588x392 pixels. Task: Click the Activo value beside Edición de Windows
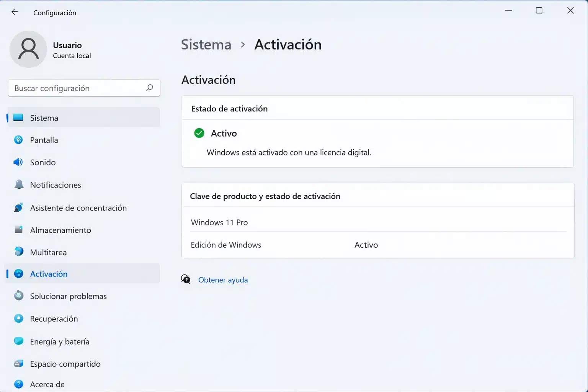coord(366,245)
